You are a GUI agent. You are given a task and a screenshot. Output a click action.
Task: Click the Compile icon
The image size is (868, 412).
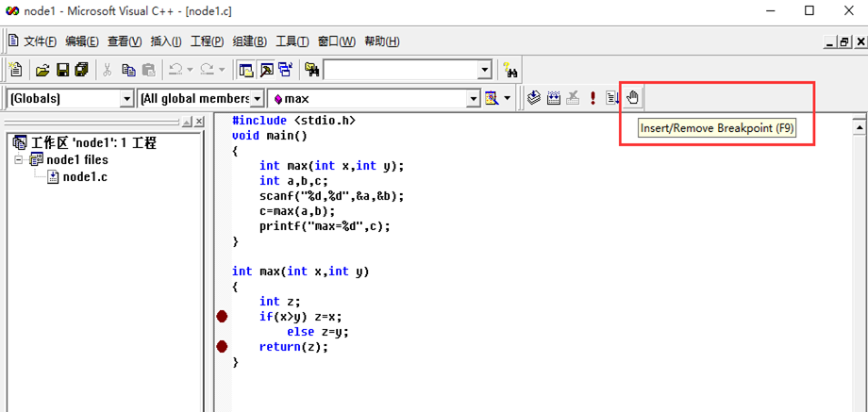tap(533, 99)
